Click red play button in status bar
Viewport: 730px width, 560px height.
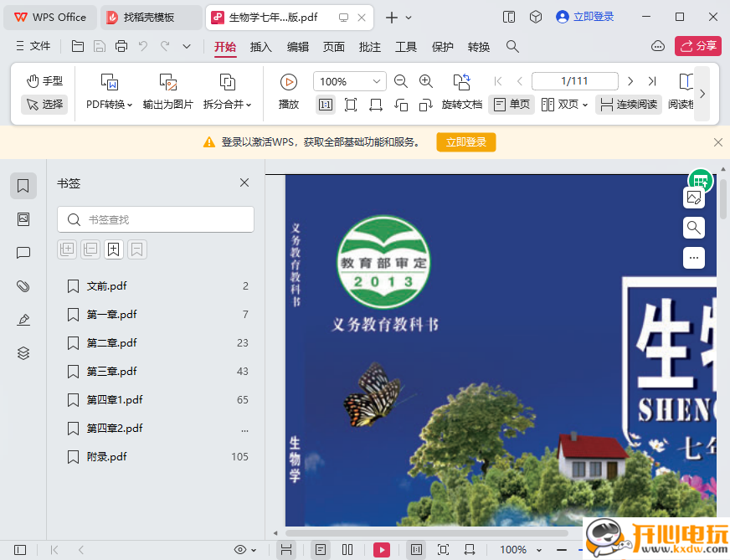coord(382,550)
